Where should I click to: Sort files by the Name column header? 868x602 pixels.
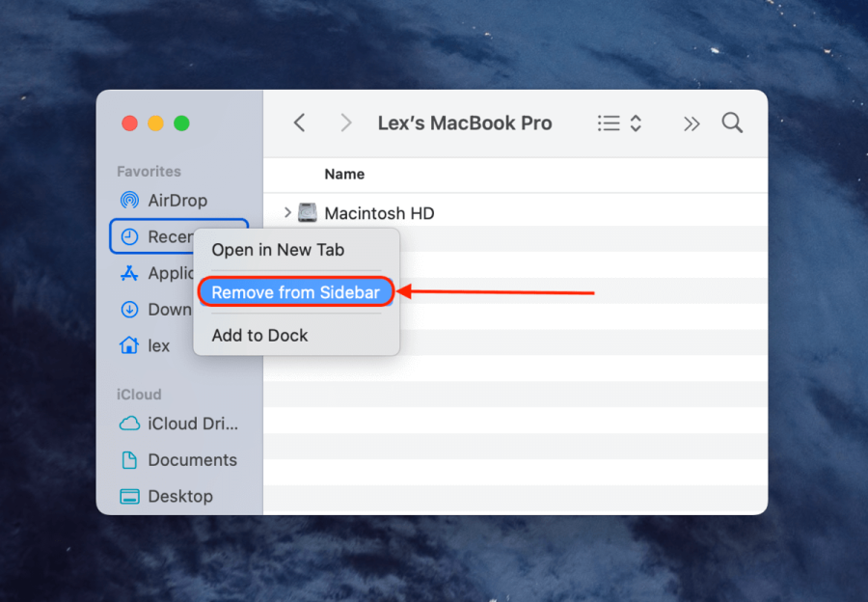tap(344, 174)
